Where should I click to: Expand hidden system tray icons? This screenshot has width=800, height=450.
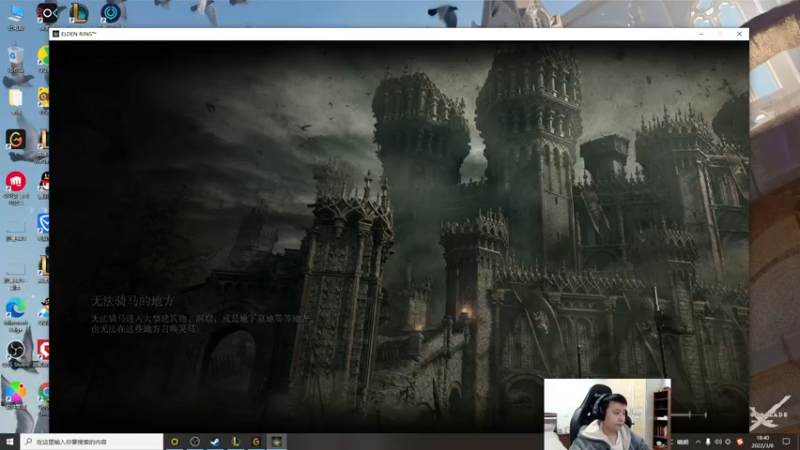pyautogui.click(x=698, y=442)
